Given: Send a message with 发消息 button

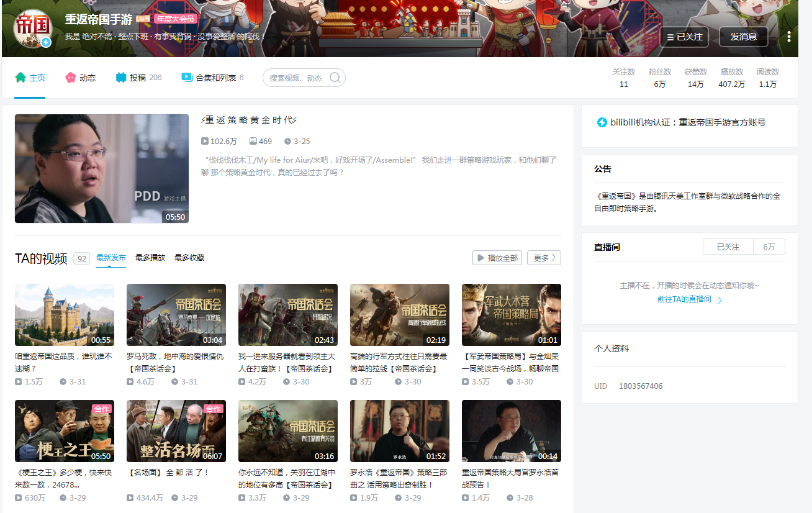Looking at the screenshot, I should pyautogui.click(x=744, y=37).
